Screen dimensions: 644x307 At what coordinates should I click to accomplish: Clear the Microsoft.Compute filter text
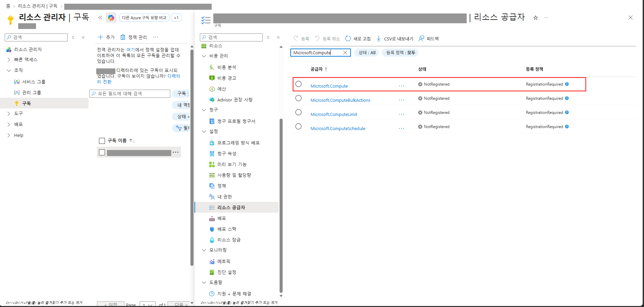[345, 53]
